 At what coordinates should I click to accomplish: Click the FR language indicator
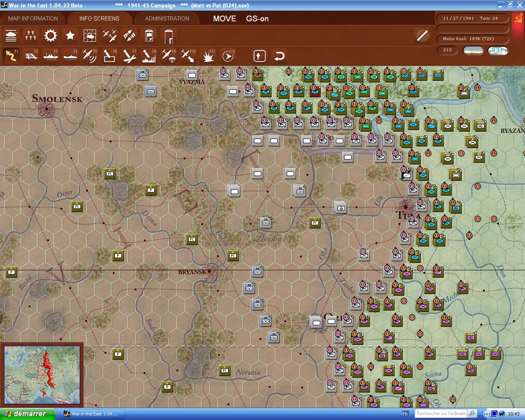click(405, 414)
